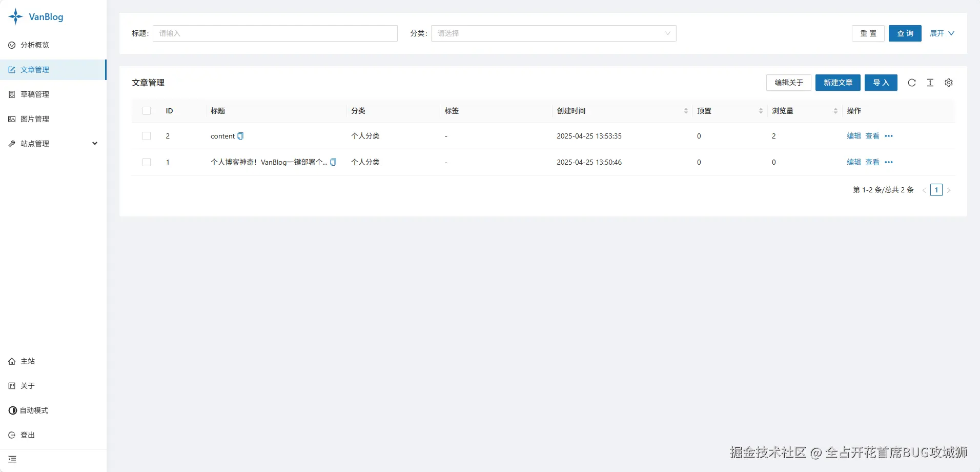Open table density settings icon
Image resolution: width=980 pixels, height=472 pixels.
click(930, 83)
